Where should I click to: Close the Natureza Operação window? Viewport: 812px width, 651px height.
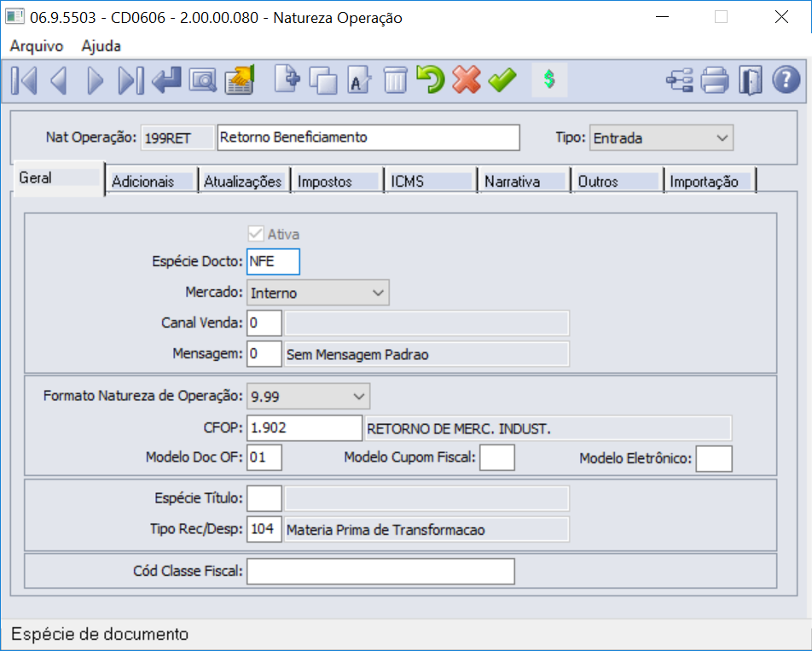point(781,17)
